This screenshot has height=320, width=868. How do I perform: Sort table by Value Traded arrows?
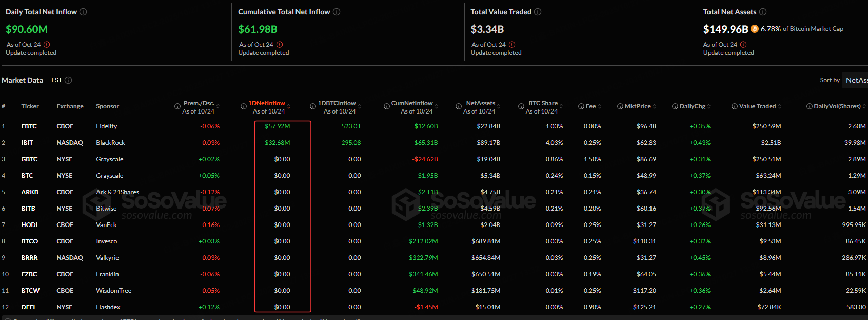pos(780,106)
